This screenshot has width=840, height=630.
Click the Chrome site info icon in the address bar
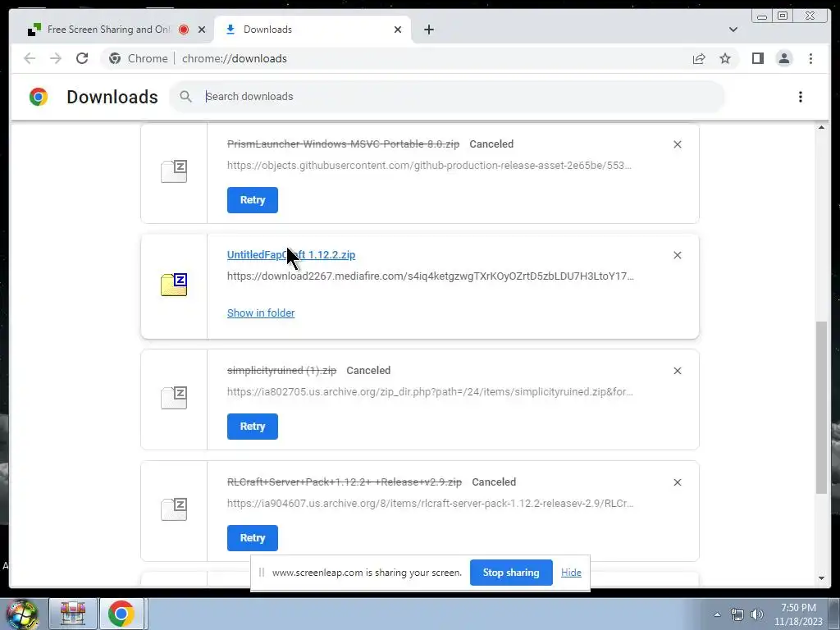115,58
